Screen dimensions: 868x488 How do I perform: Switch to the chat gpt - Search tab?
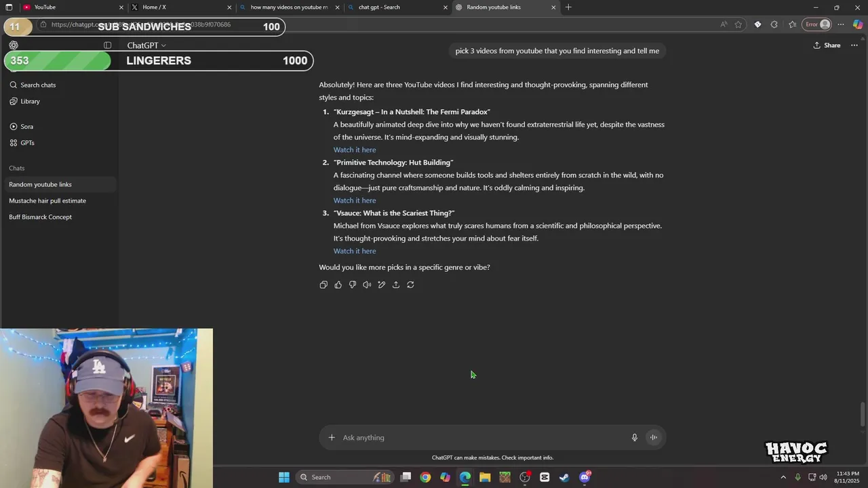[x=397, y=7]
